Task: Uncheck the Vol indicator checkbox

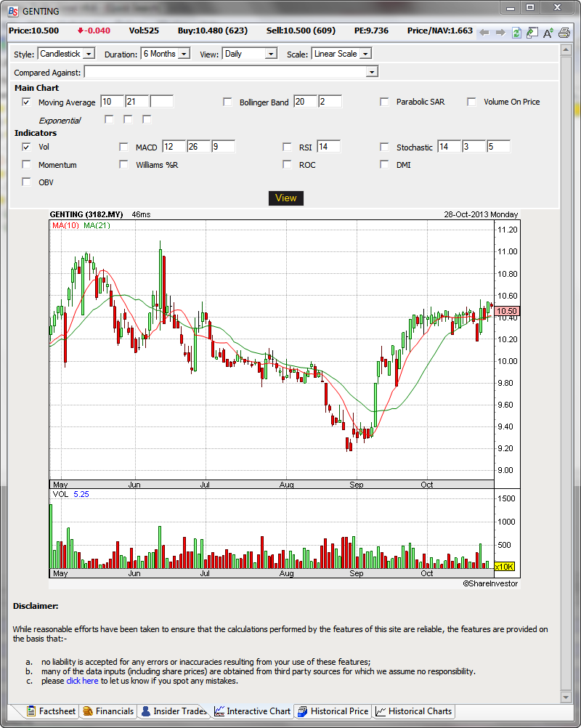Action: tap(26, 147)
